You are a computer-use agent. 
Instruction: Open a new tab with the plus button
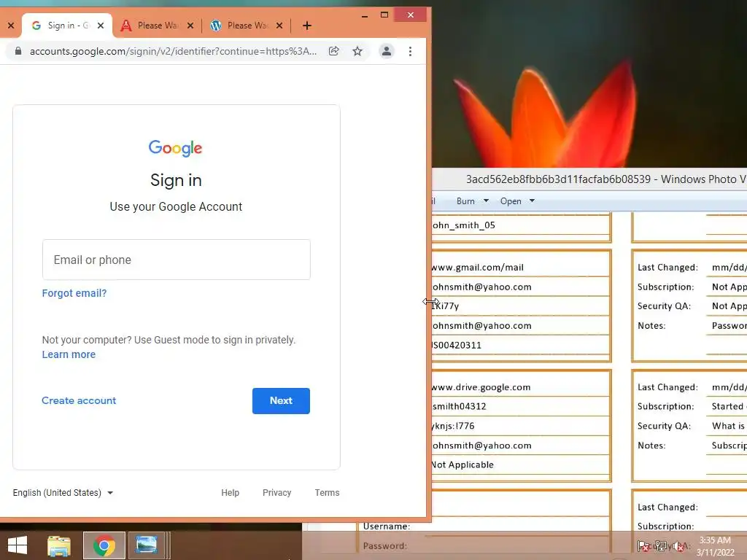[x=307, y=26]
